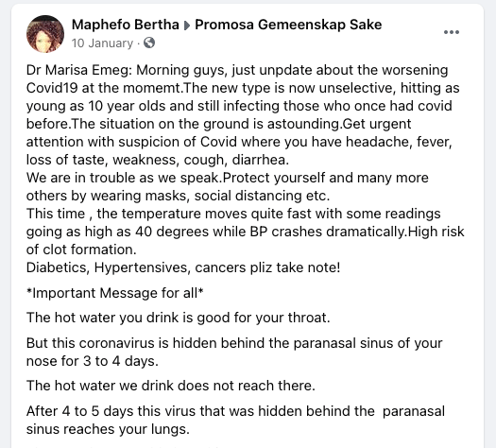Open Maphefo Bertha's profile name link
This screenshot has width=496, height=448.
(126, 25)
